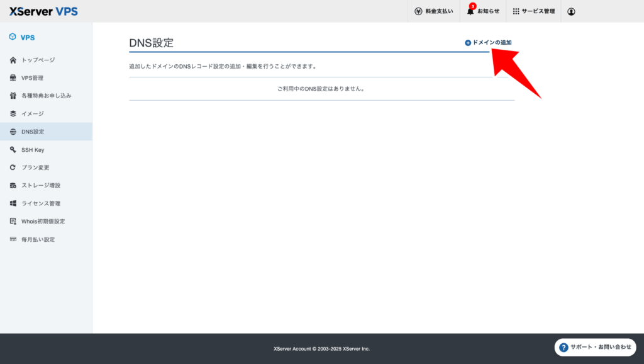This screenshot has width=644, height=364.
Task: Click the DNS record description text
Action: (223, 66)
